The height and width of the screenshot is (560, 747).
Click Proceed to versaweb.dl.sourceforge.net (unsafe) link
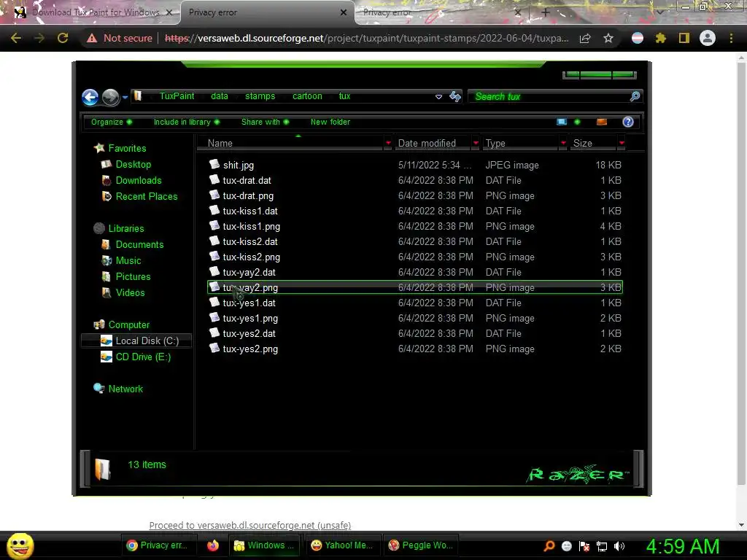click(x=250, y=525)
